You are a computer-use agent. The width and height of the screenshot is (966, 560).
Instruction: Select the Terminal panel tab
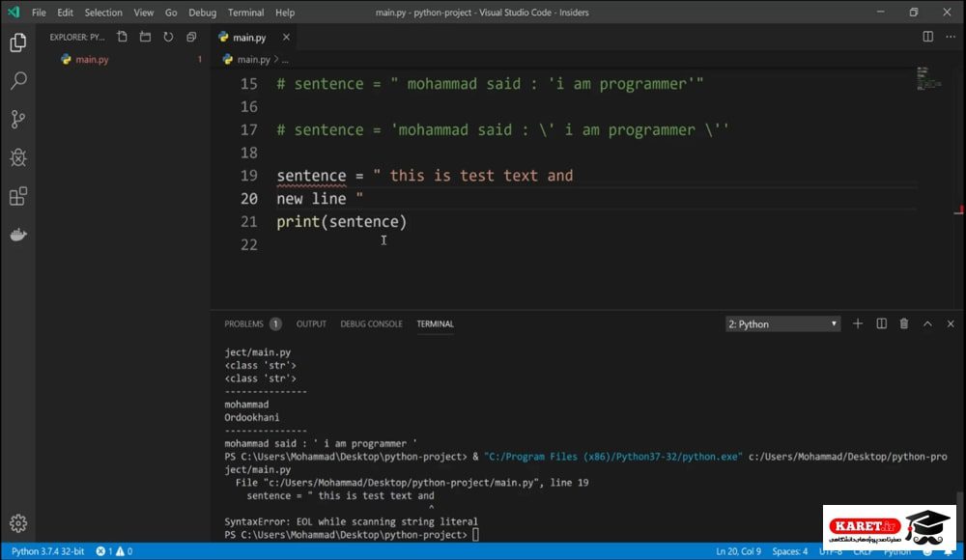435,324
